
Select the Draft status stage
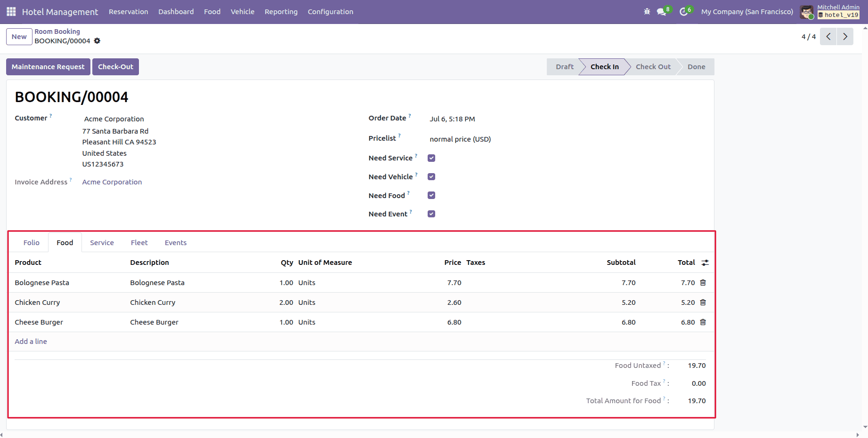(x=564, y=67)
